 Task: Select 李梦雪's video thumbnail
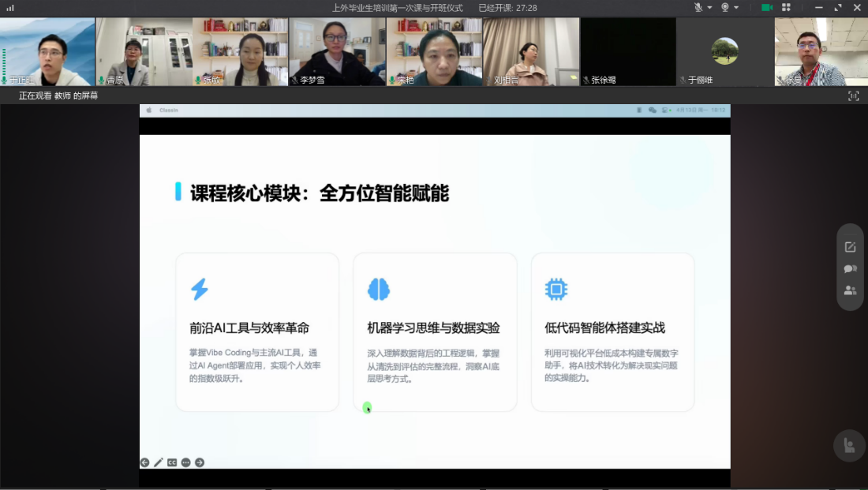click(337, 51)
